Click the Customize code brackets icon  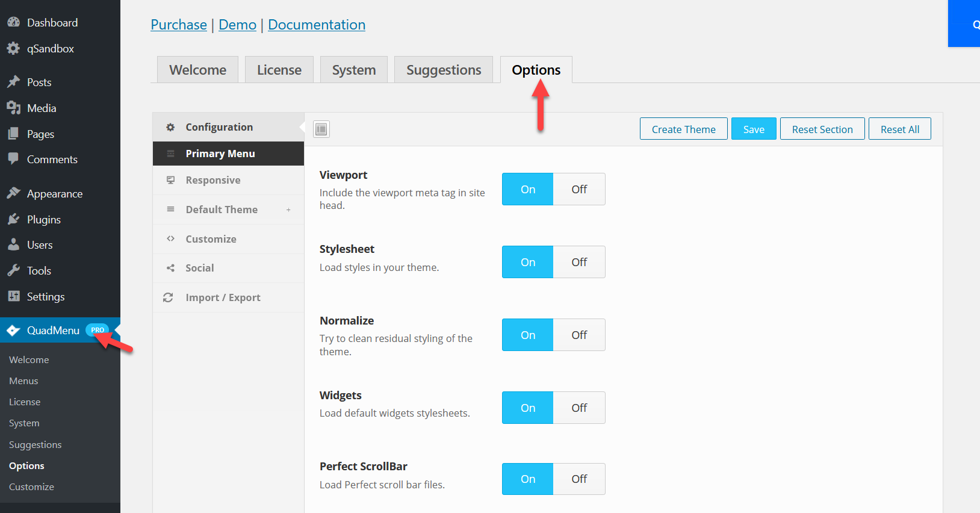(170, 238)
